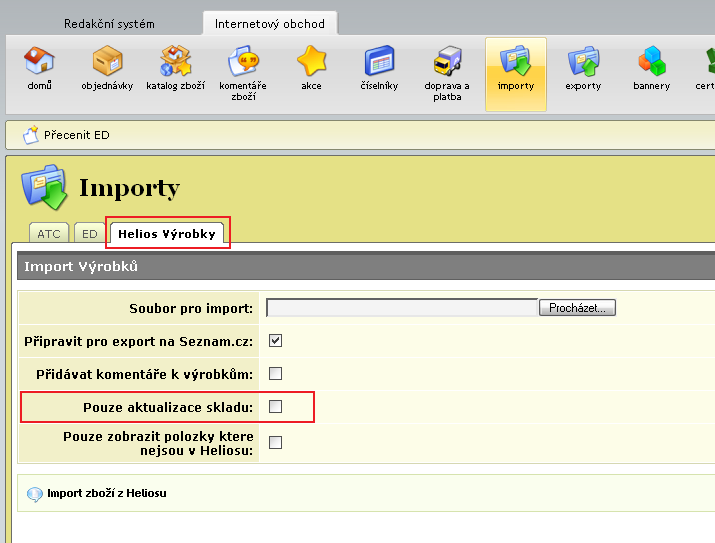The height and width of the screenshot is (543, 715).
Task: Open objednávky orders box icon
Action: 107,60
